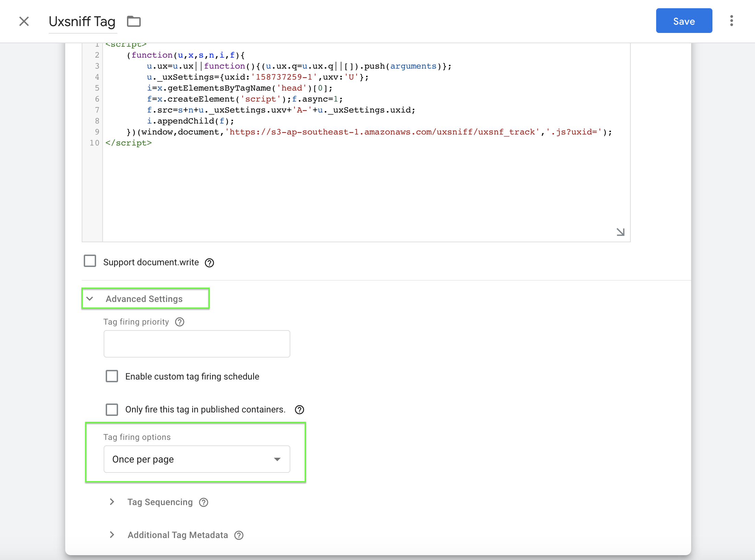Expand Additional Tag Metadata section
The width and height of the screenshot is (755, 560).
pyautogui.click(x=112, y=535)
